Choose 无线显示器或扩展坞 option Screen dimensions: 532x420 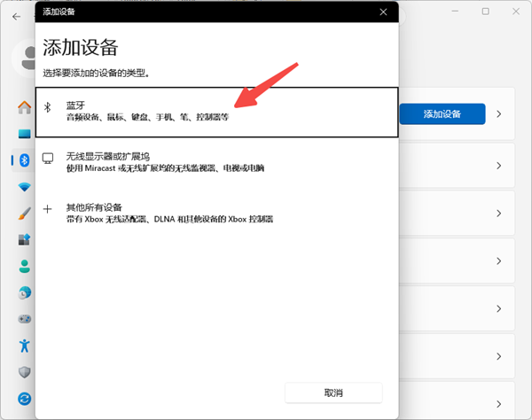(x=217, y=162)
